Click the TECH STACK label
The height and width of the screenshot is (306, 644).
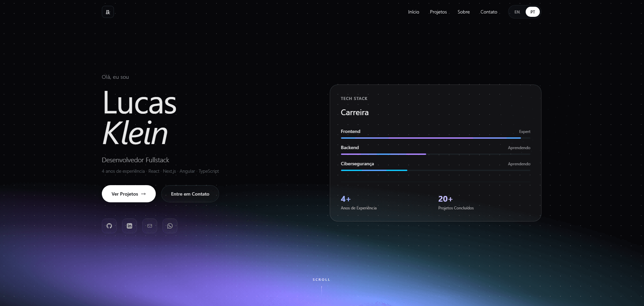[354, 99]
